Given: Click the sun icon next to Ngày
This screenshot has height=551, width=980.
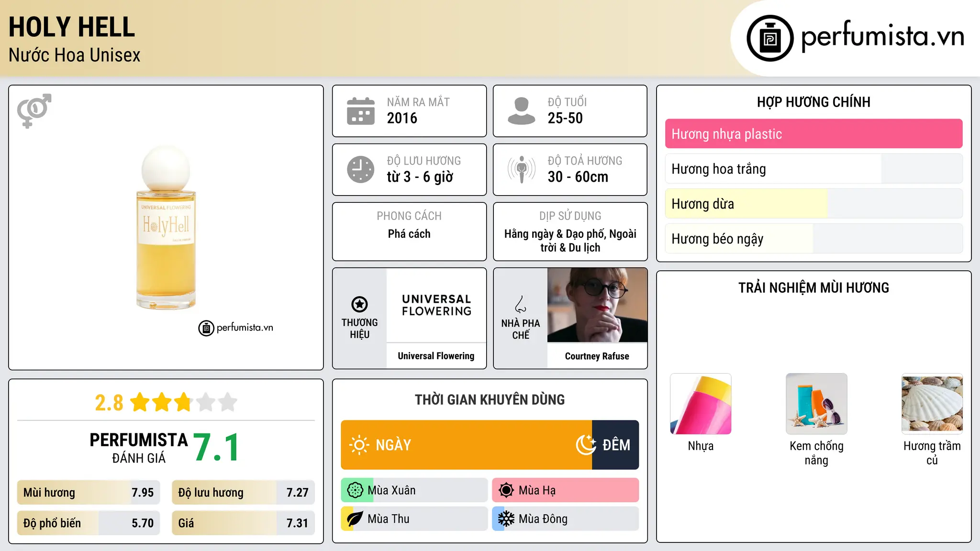Looking at the screenshot, I should pyautogui.click(x=359, y=445).
